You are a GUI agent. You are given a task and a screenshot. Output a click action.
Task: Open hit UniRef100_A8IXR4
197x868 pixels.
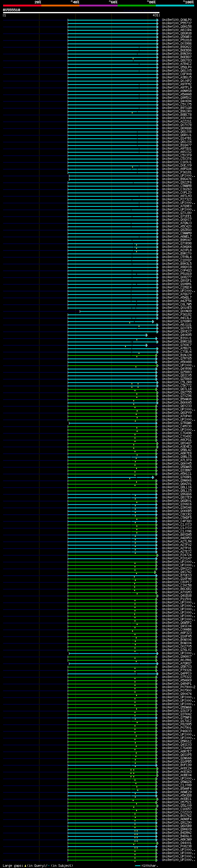[x=177, y=30]
